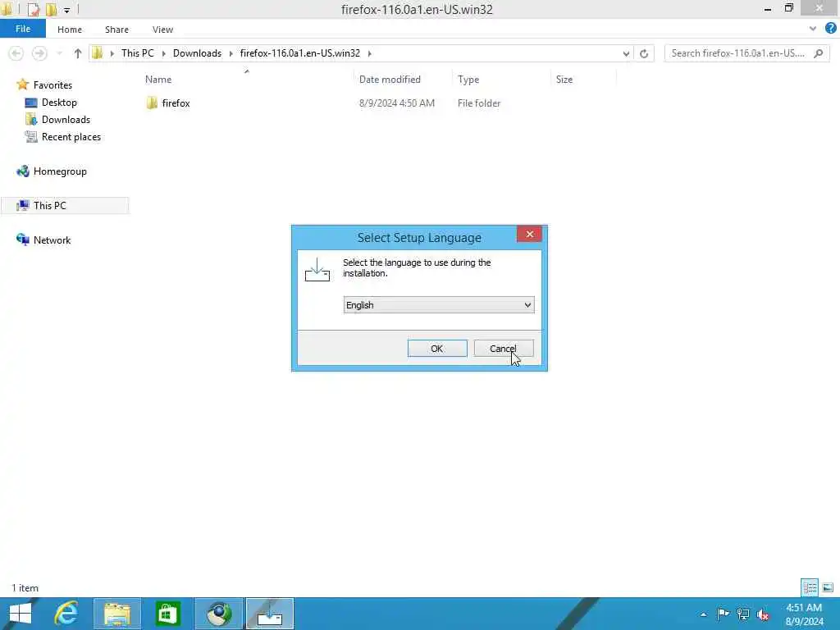Click This PC in the address bar
This screenshot has height=630, width=840.
tap(138, 53)
